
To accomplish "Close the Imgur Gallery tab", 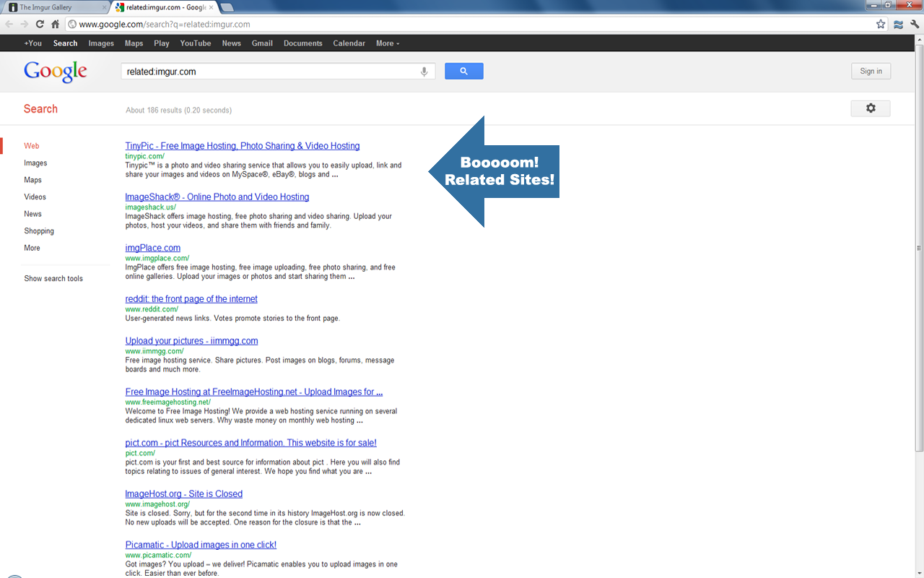I will 104,7.
